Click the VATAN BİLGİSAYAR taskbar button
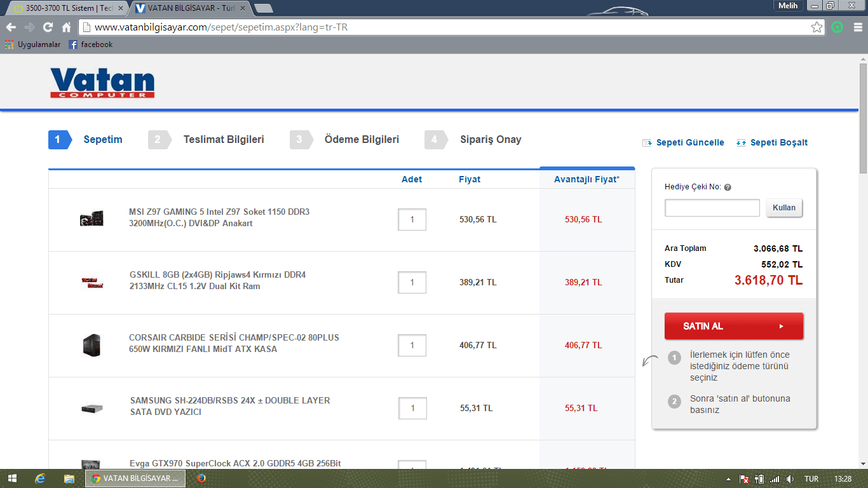The height and width of the screenshot is (488, 868). [x=135, y=478]
